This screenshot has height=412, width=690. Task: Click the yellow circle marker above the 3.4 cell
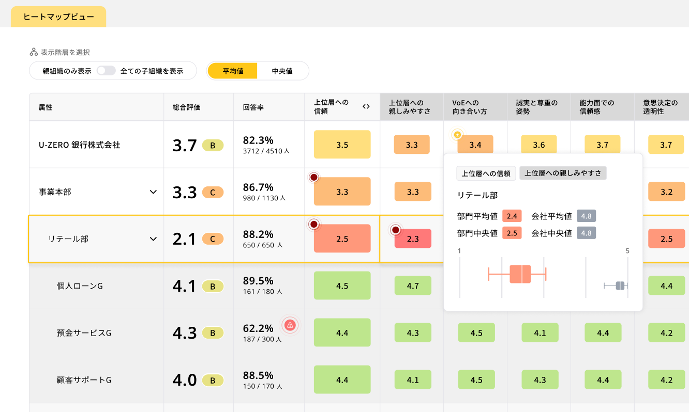tap(456, 133)
